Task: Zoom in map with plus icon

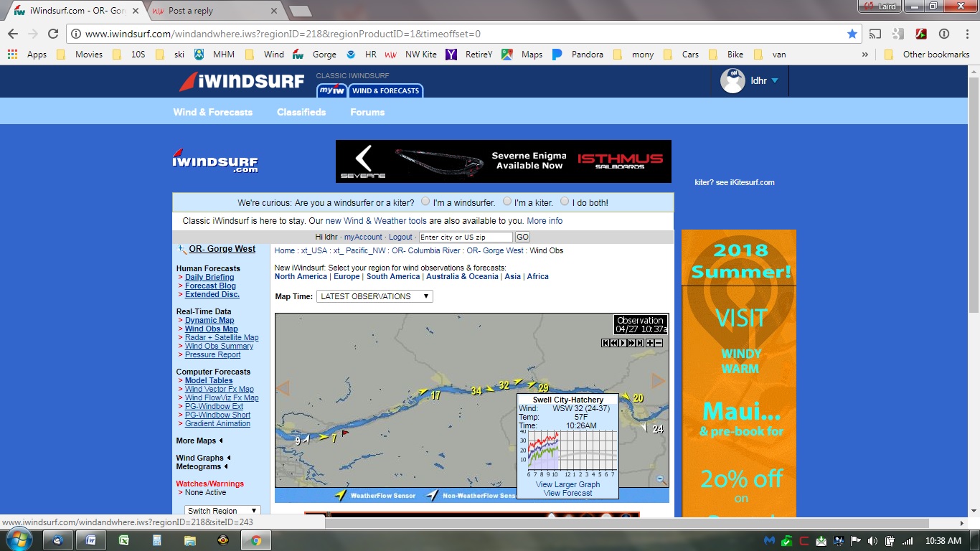Action: (x=650, y=343)
